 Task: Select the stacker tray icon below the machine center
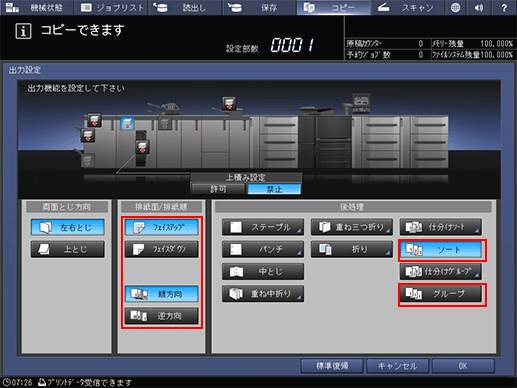click(142, 147)
